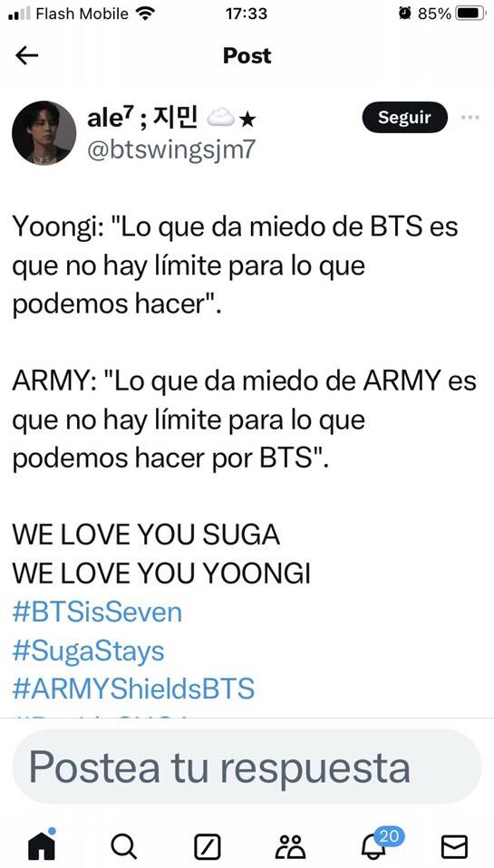Tap the 17:33 status bar clock
Image resolution: width=494 pixels, height=868 pixels.
pos(247,14)
